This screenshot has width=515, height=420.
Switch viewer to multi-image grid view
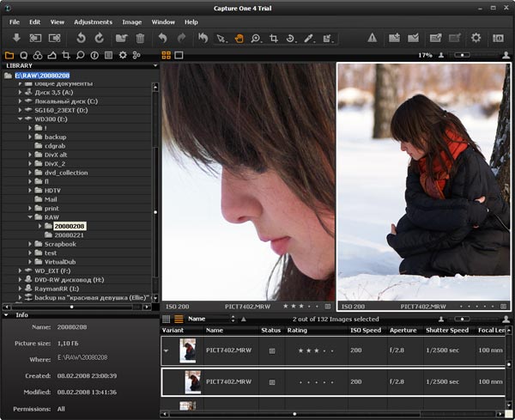pos(166,55)
